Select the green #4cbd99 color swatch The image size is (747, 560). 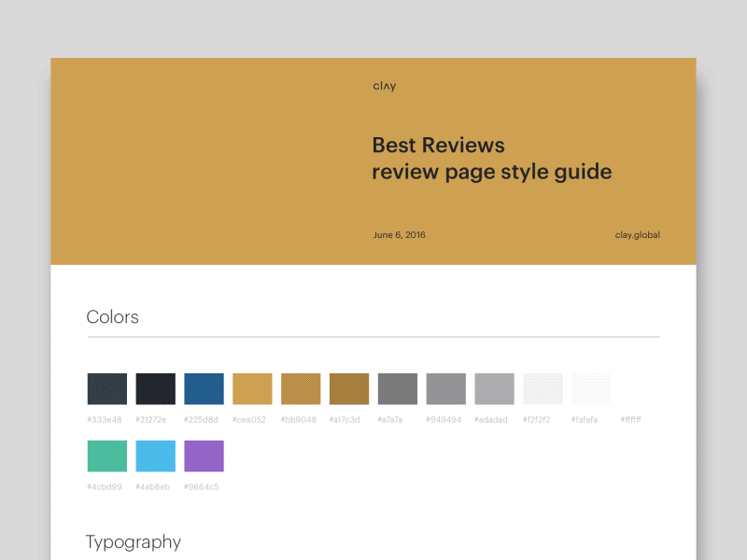(x=106, y=456)
